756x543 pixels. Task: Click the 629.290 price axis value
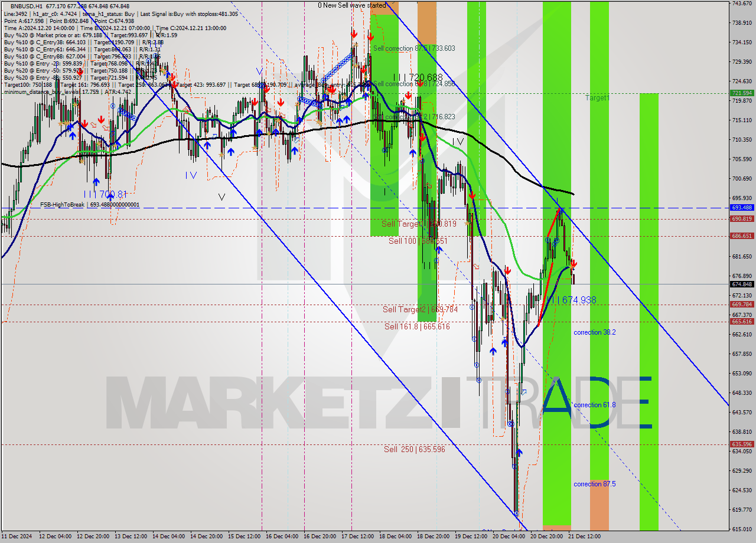point(742,471)
